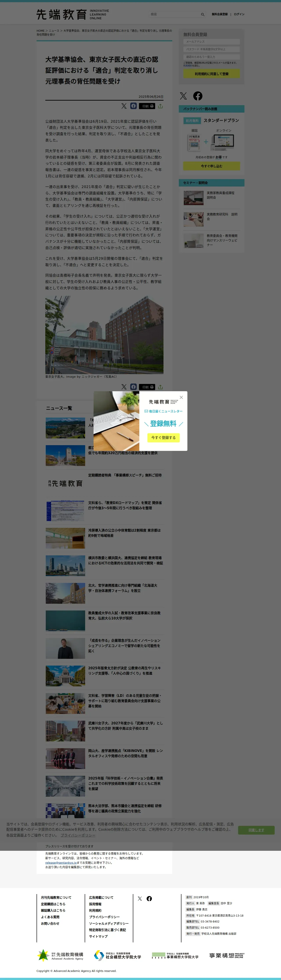This screenshot has height=980, width=281.
Task: Open よくある質問 footer link
Action: click(x=50, y=917)
